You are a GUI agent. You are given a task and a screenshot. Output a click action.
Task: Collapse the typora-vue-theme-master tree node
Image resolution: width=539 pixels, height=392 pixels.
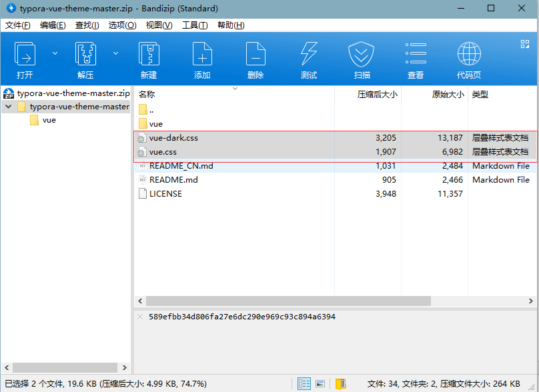(x=9, y=107)
